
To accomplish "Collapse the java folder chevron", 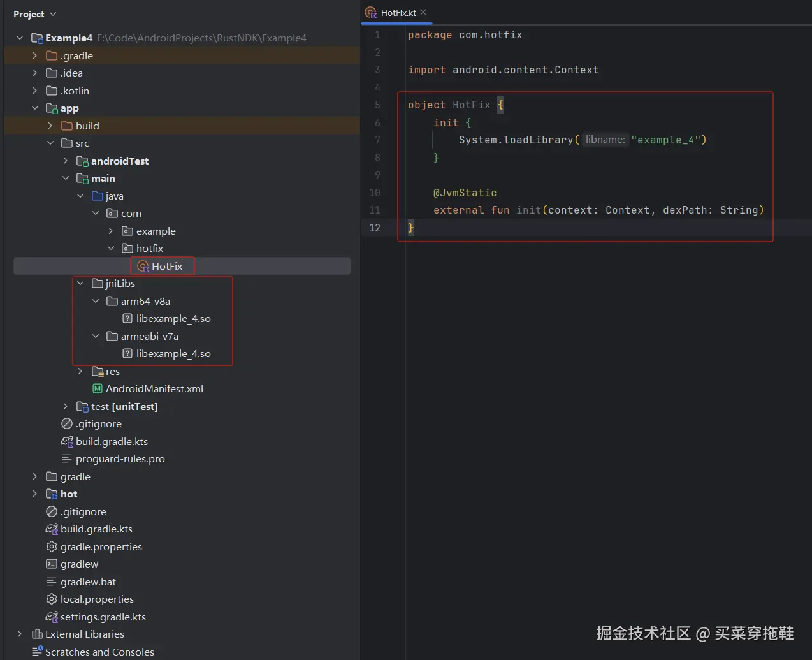I will [80, 196].
